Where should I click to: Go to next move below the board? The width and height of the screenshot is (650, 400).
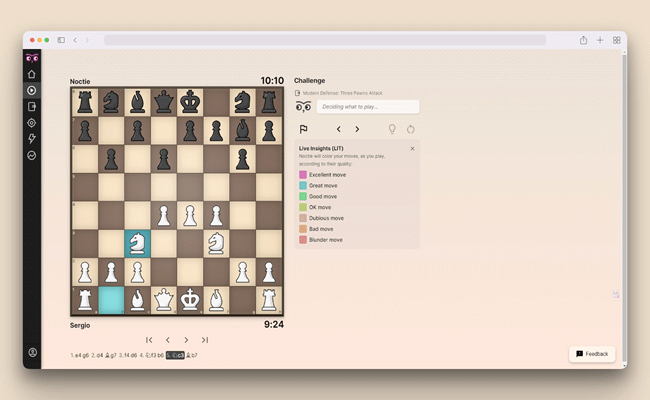click(x=186, y=340)
